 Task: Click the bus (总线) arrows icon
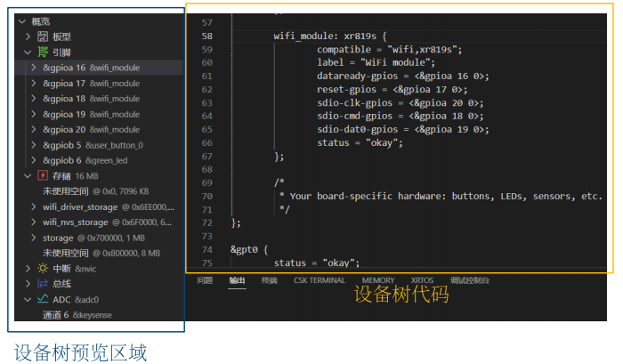point(43,284)
